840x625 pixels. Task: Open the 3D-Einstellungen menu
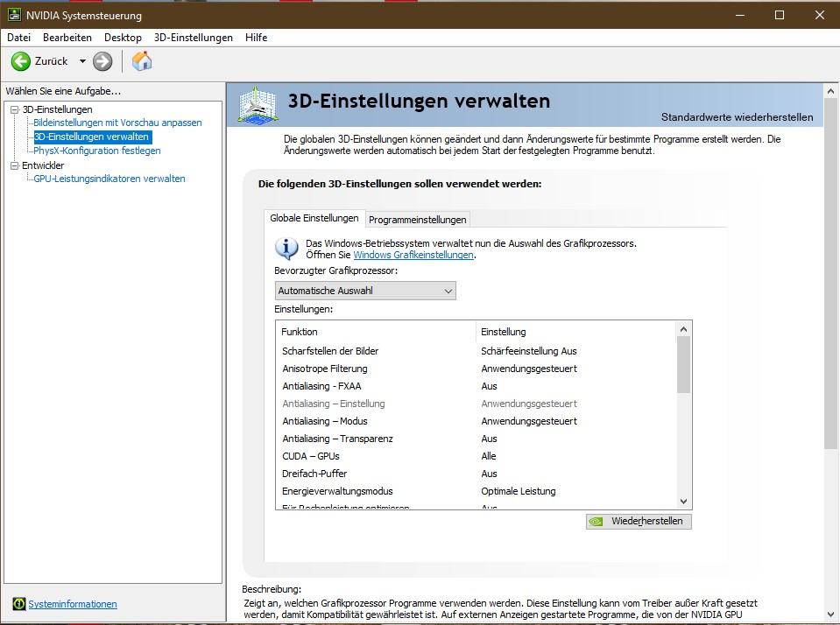pyautogui.click(x=194, y=38)
